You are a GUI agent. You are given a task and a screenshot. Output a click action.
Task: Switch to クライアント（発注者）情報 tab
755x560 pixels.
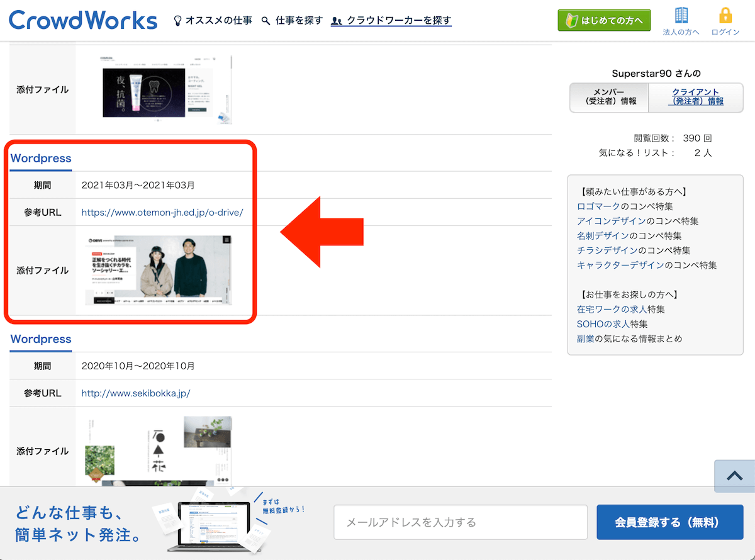pyautogui.click(x=695, y=97)
